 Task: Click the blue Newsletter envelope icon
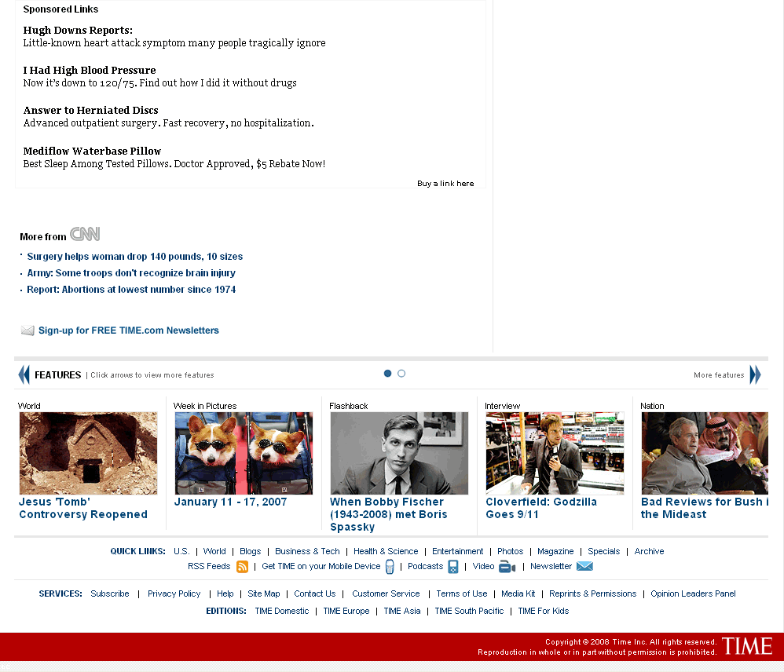(x=584, y=566)
